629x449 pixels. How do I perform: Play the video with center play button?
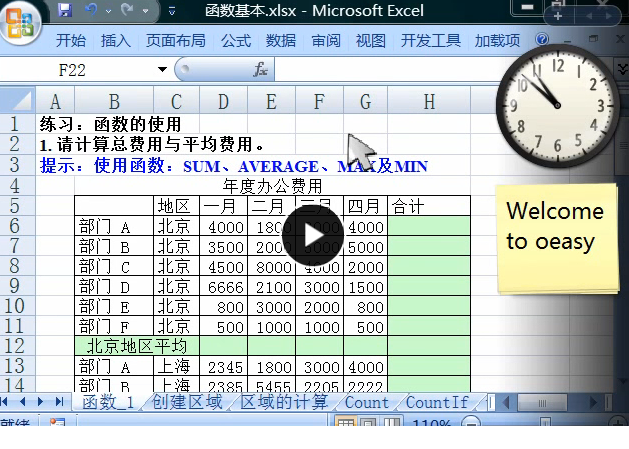coord(312,235)
